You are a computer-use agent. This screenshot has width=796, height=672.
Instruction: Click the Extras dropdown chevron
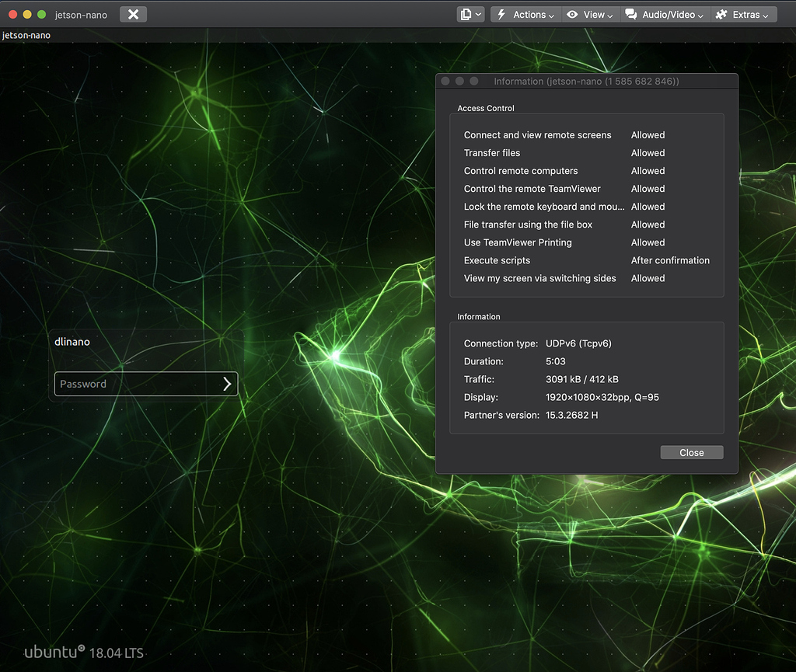tap(765, 16)
